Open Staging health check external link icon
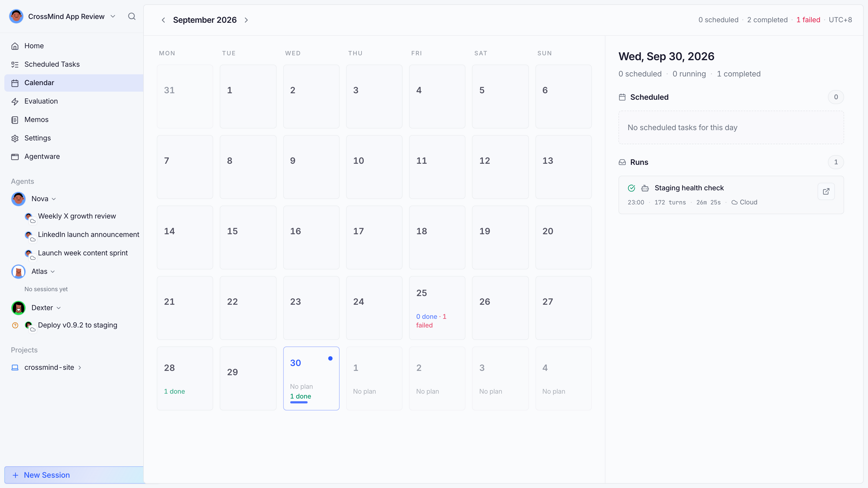868x488 pixels. (826, 191)
